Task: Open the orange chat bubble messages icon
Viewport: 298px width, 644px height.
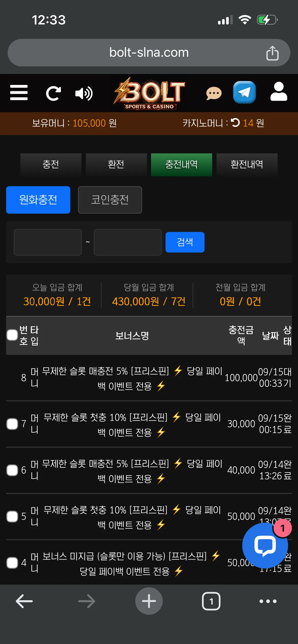Action: 214,93
